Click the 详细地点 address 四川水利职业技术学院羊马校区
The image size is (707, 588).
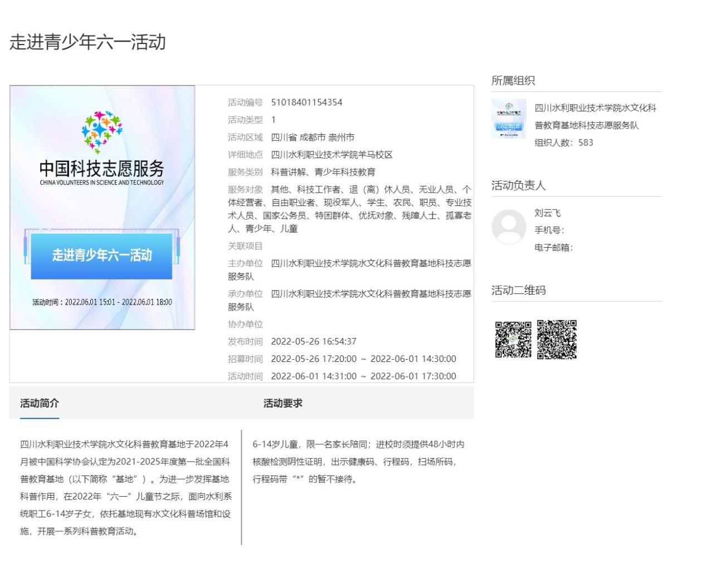[x=331, y=155]
